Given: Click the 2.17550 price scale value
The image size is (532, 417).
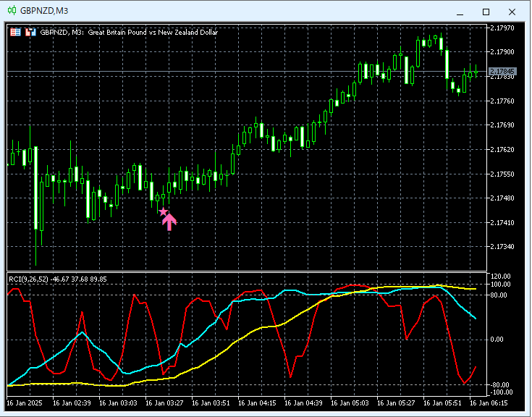Looking at the screenshot, I should click(x=502, y=174).
